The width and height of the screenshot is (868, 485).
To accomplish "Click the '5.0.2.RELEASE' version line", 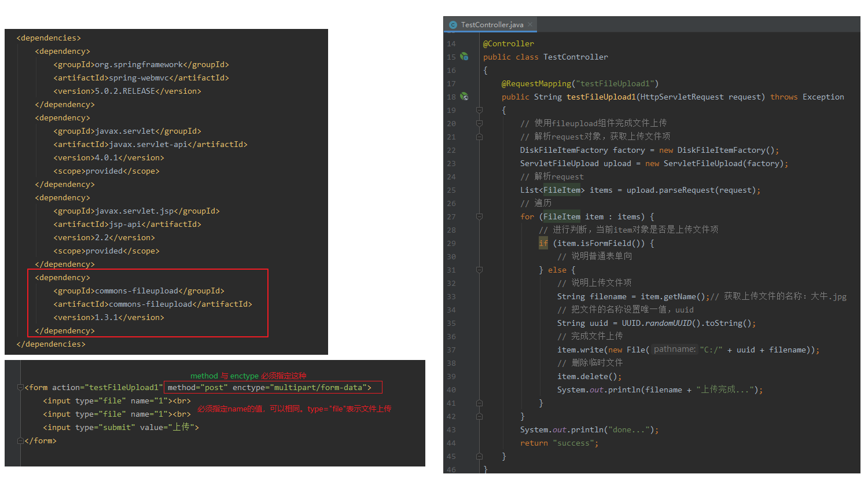I will point(127,91).
